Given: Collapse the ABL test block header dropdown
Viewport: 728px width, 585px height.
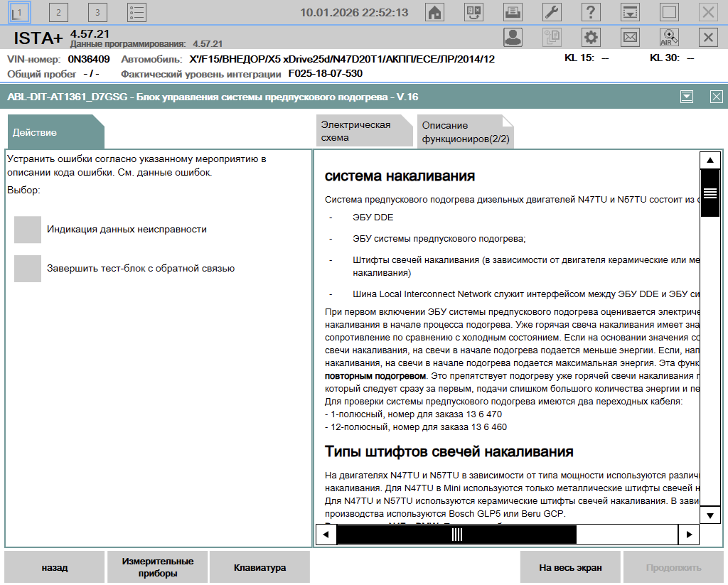Looking at the screenshot, I should pos(686,97).
